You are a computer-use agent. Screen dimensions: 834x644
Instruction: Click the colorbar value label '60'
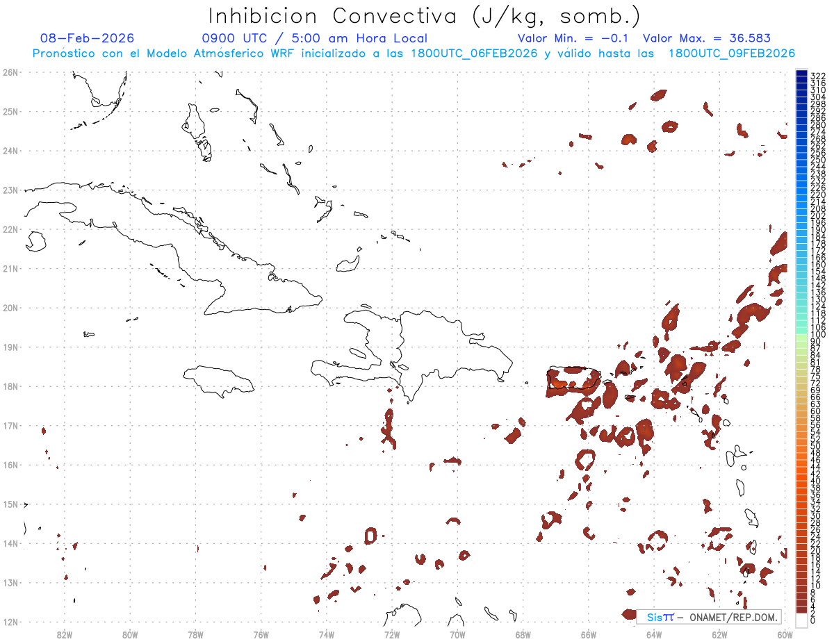point(816,411)
